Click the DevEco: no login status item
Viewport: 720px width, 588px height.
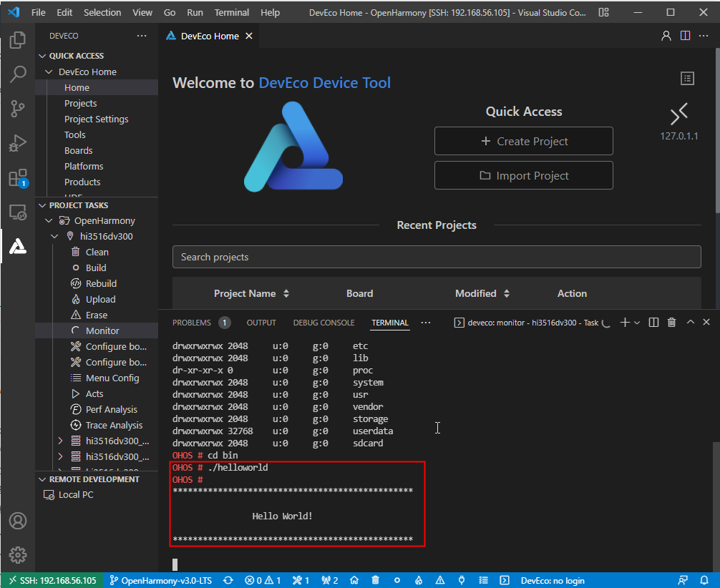coord(553,580)
